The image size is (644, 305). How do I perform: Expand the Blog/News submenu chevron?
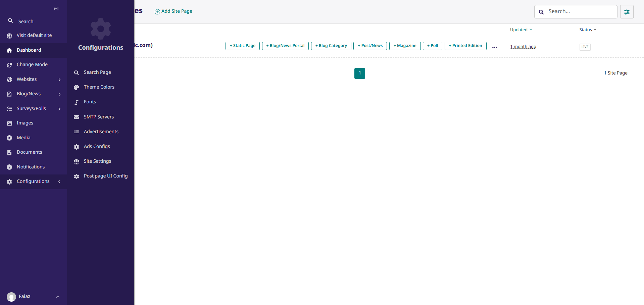point(59,94)
